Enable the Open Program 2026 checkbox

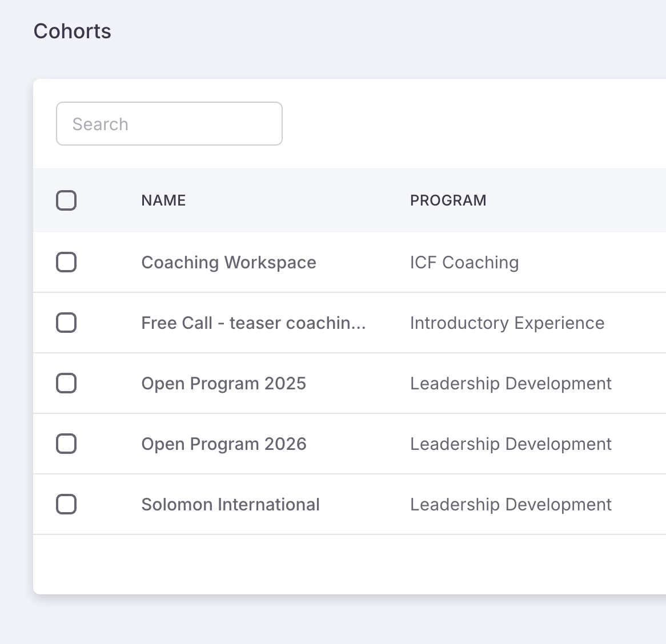66,444
